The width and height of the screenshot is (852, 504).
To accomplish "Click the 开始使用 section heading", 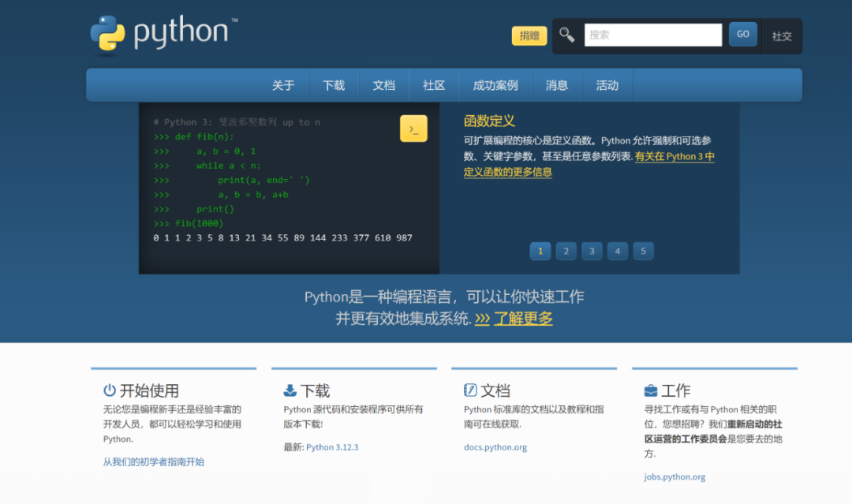I will coord(149,390).
